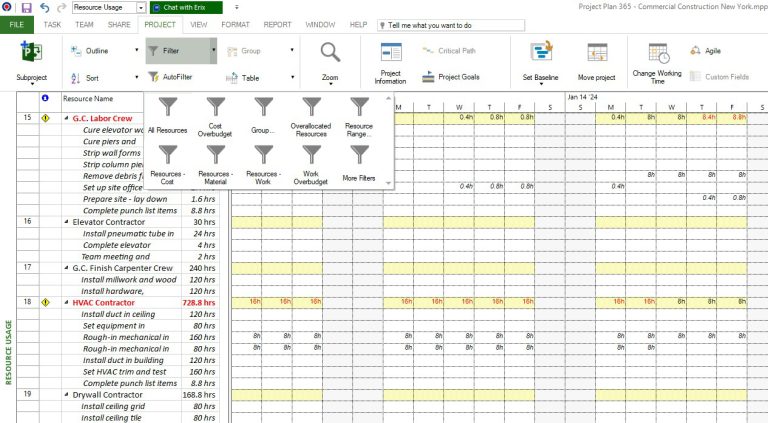Open the Resource Usage view dropdown
The image size is (768, 423).
pyautogui.click(x=141, y=8)
